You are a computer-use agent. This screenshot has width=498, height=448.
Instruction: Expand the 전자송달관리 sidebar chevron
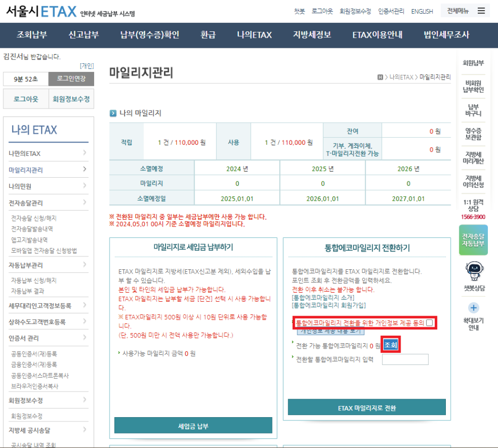(x=85, y=202)
